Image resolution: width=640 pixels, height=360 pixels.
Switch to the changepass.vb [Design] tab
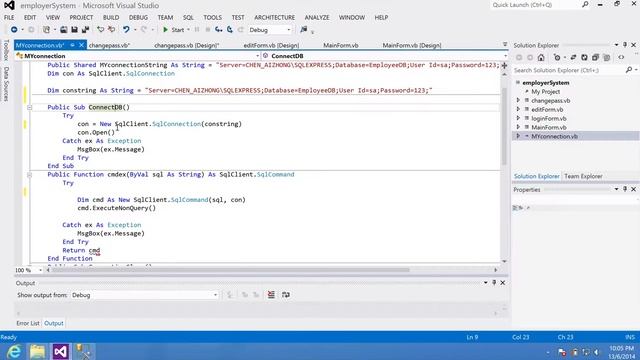(x=187, y=45)
